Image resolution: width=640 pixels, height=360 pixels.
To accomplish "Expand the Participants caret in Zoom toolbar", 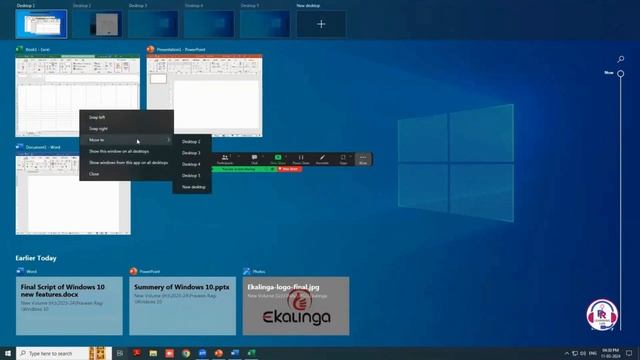I will point(238,156).
